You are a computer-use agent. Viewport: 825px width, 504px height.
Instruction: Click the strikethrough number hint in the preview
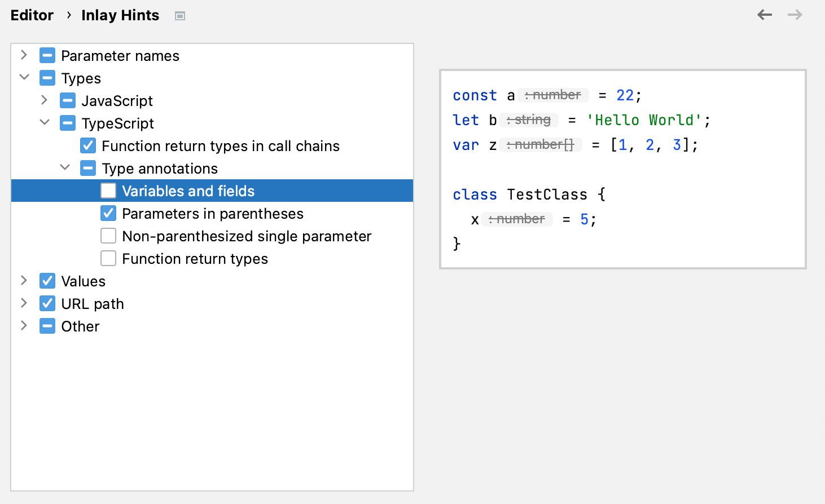point(553,95)
